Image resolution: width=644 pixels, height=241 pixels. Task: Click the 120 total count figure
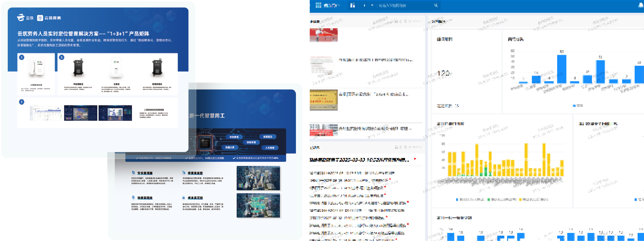click(x=443, y=73)
